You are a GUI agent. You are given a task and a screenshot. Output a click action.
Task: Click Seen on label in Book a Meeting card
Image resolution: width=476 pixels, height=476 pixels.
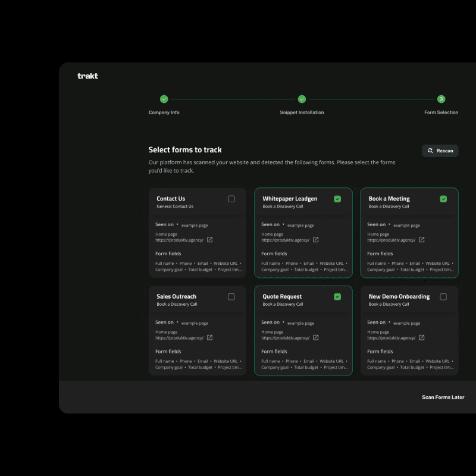(x=376, y=224)
